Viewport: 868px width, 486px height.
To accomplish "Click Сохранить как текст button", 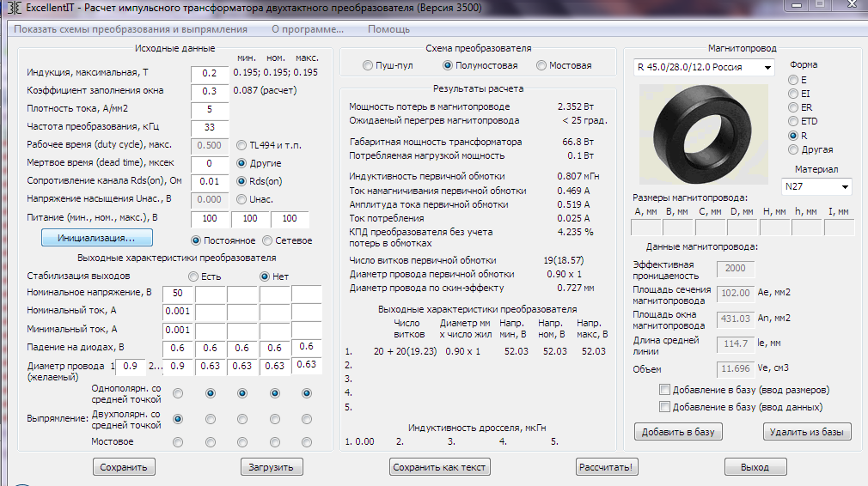I will point(440,468).
